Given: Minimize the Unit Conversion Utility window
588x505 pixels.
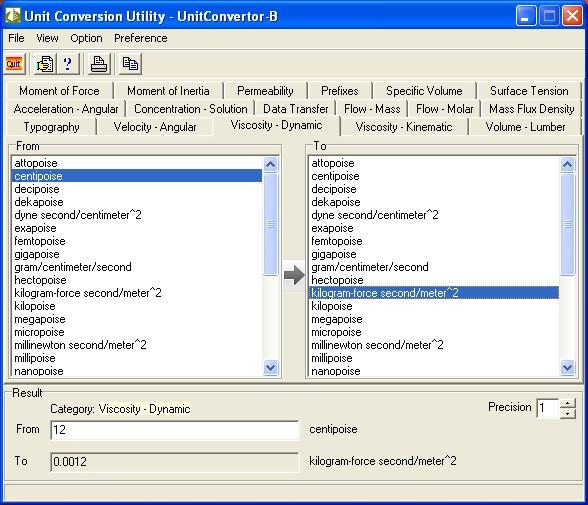Looking at the screenshot, I should coord(525,16).
